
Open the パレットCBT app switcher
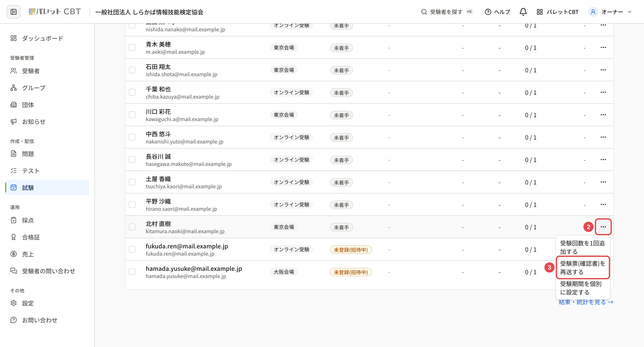558,12
